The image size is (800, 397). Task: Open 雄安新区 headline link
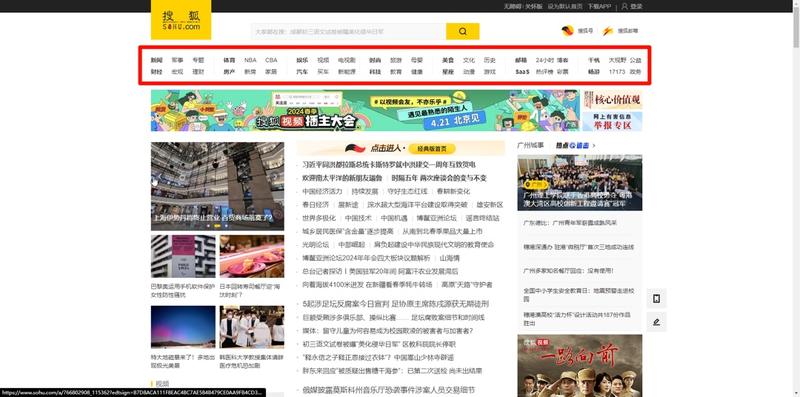[x=490, y=205]
